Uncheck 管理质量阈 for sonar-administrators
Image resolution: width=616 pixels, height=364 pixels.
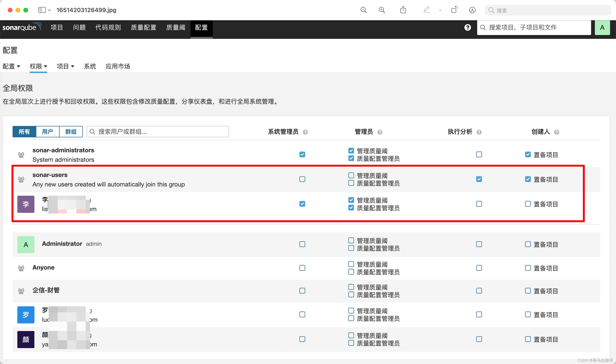351,151
